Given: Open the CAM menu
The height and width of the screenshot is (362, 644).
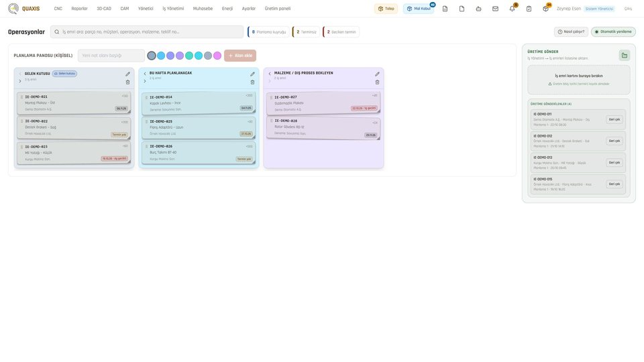Looking at the screenshot, I should click(x=125, y=9).
